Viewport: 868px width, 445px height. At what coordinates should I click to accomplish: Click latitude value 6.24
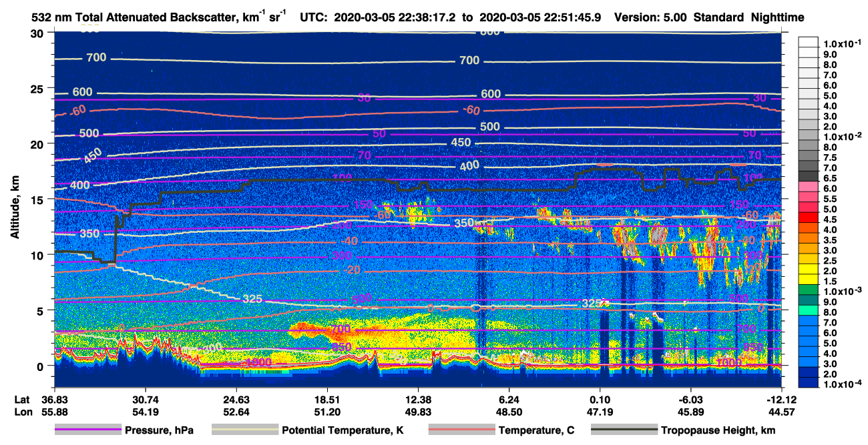(x=509, y=400)
